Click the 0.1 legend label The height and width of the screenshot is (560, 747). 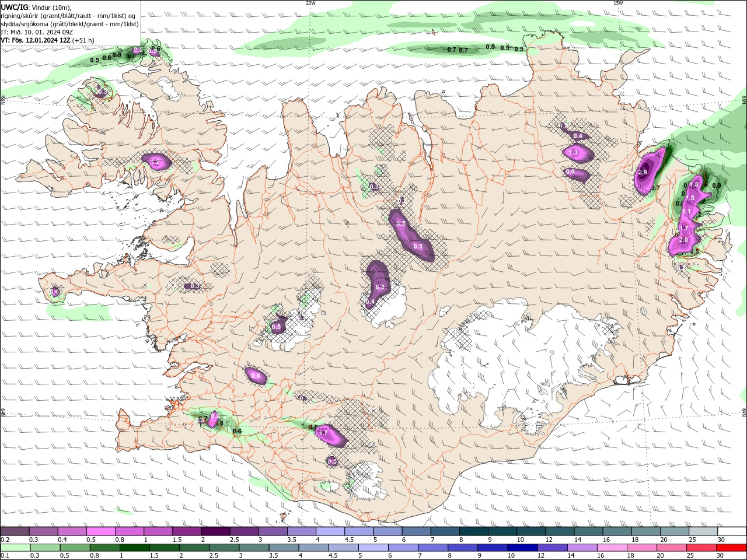5,556
